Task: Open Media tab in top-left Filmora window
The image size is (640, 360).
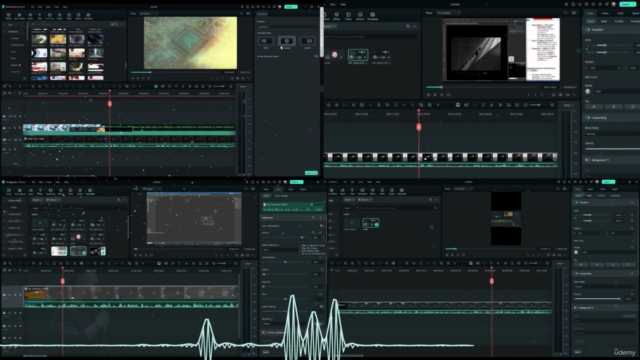Action: 9,16
